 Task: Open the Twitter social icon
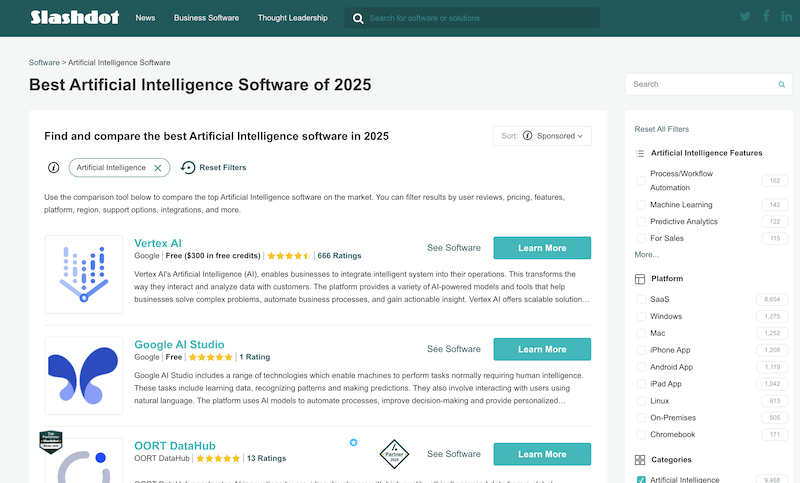click(x=745, y=17)
